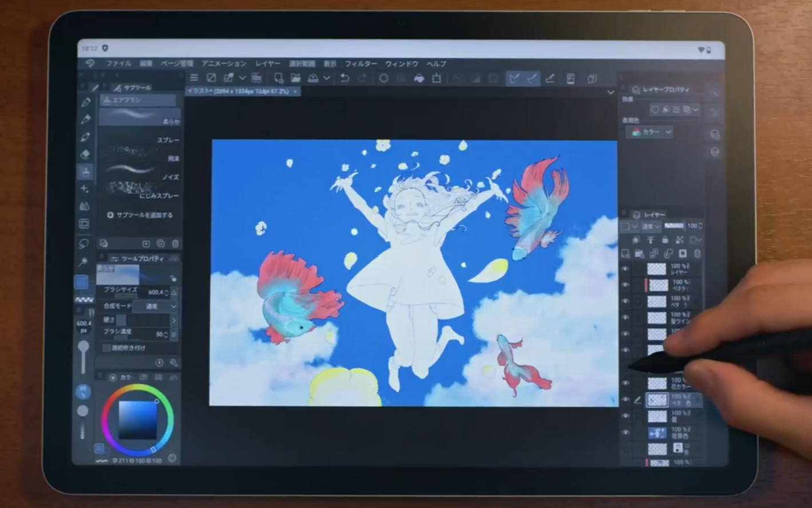The image size is (812, 508).
Task: Select the Frame border grid tool
Action: point(84,224)
